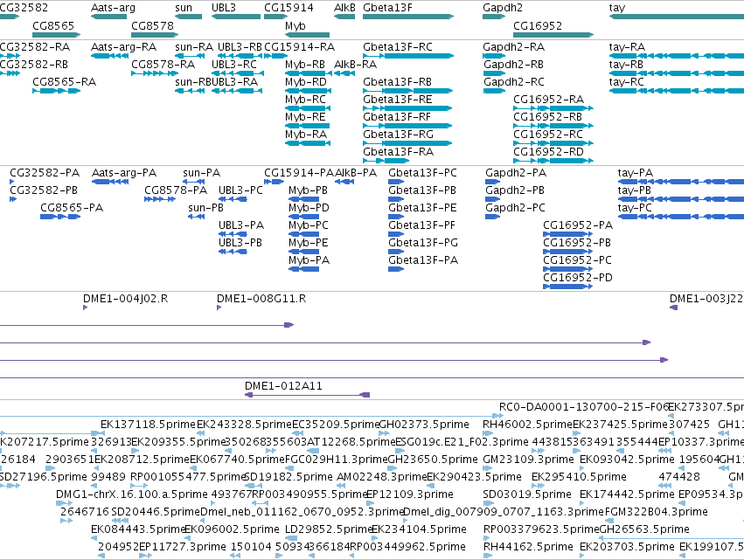Screen dimensions: 744x560
Task: Click transcript Gbeta13F-RB
Action: point(397,82)
